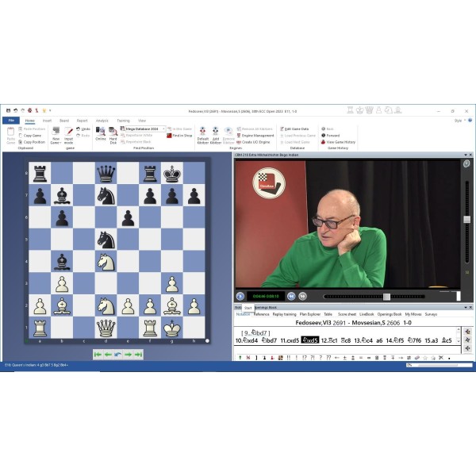476x476 pixels.
Task: Click the notation scrollbar down arrow
Action: click(459, 341)
